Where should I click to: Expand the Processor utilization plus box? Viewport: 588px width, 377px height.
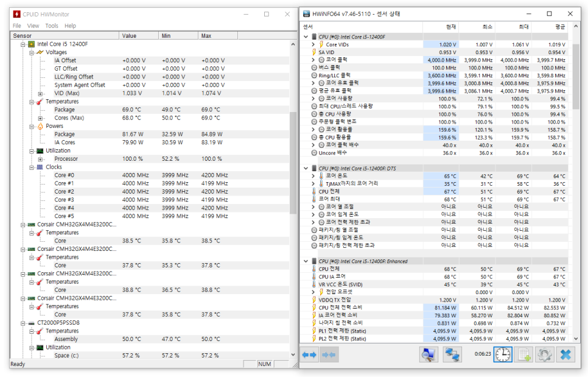tap(40, 159)
